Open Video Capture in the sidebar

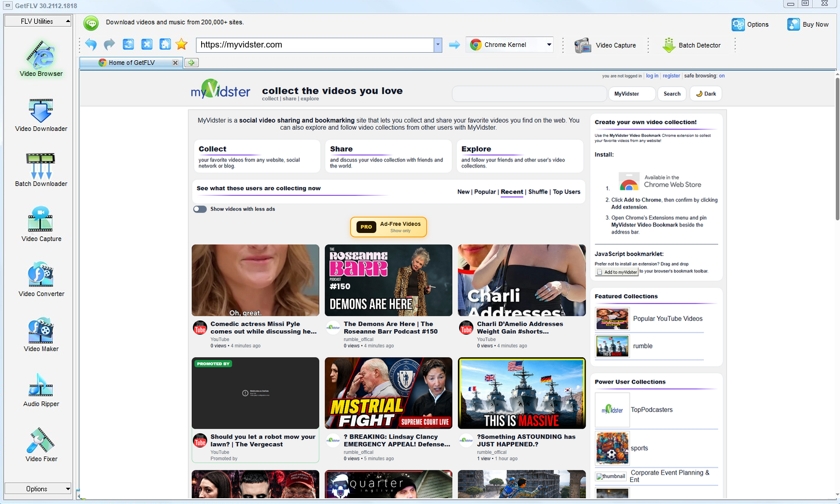tap(41, 225)
